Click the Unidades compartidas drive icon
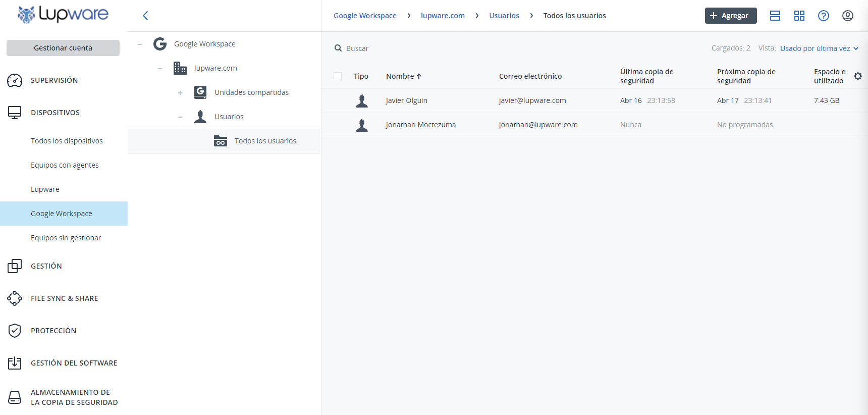 [200, 92]
